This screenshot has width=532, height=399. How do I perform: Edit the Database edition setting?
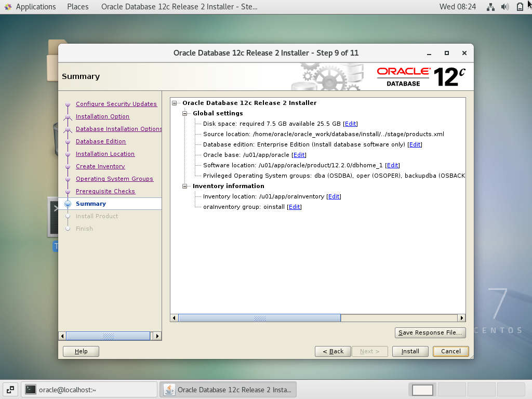[415, 144]
